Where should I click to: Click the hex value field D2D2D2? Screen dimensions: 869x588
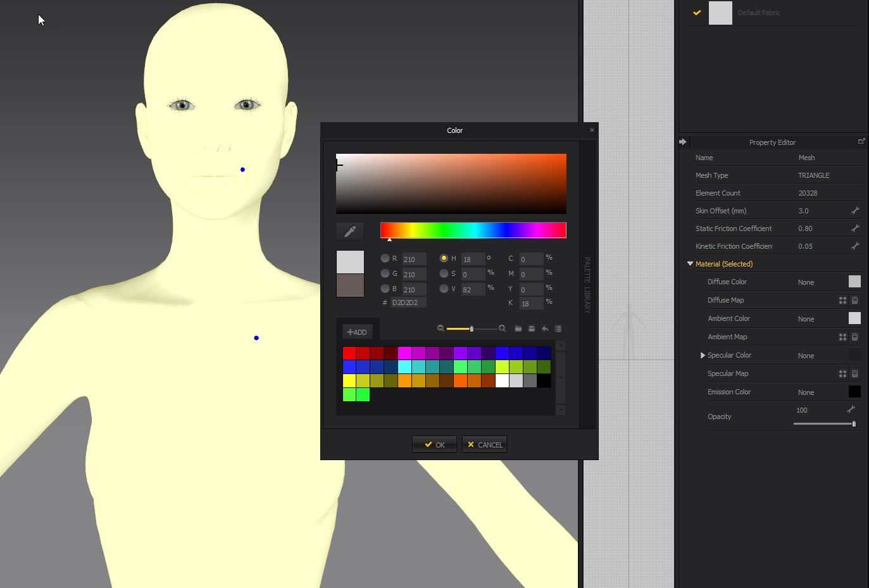(408, 303)
